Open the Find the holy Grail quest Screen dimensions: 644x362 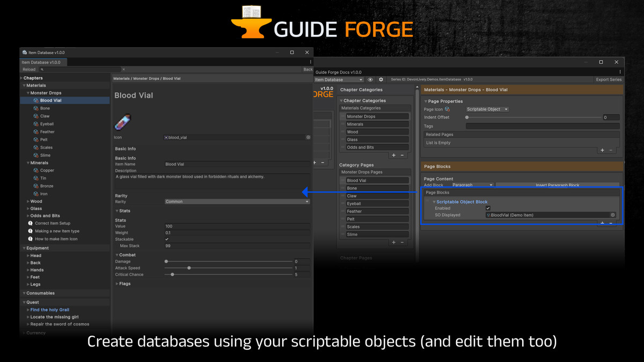(49, 310)
